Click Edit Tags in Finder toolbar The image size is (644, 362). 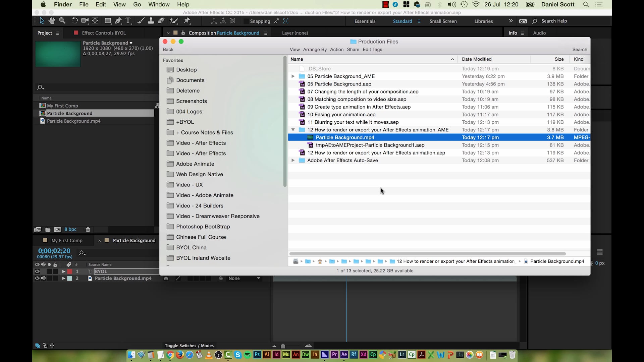372,49
